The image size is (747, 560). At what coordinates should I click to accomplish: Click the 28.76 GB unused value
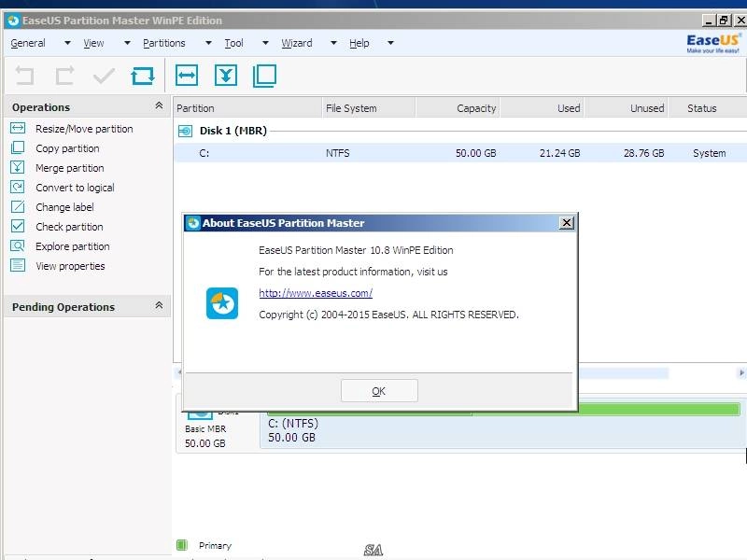tap(643, 153)
